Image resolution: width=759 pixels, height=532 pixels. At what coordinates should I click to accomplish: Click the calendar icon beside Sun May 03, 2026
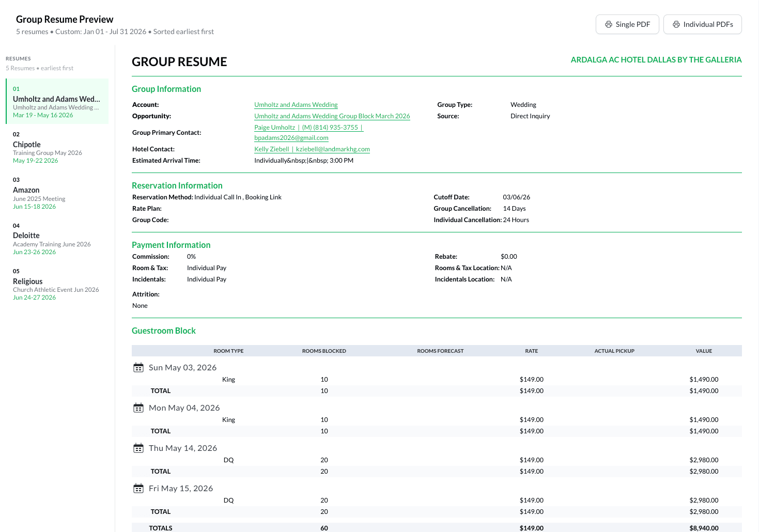point(138,368)
